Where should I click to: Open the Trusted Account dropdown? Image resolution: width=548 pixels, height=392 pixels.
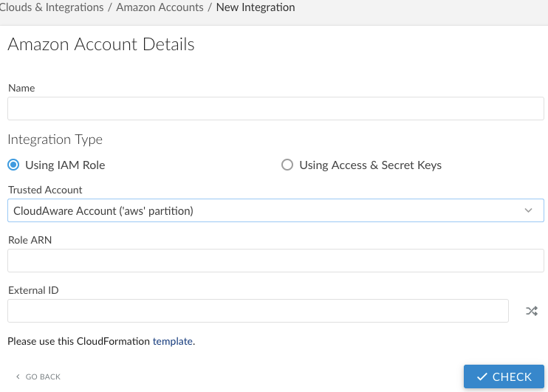[x=266, y=210]
